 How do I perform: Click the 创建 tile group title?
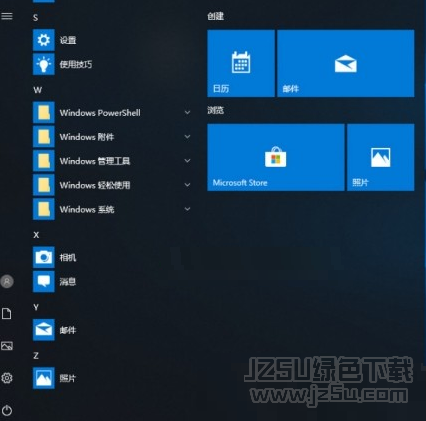click(x=215, y=16)
